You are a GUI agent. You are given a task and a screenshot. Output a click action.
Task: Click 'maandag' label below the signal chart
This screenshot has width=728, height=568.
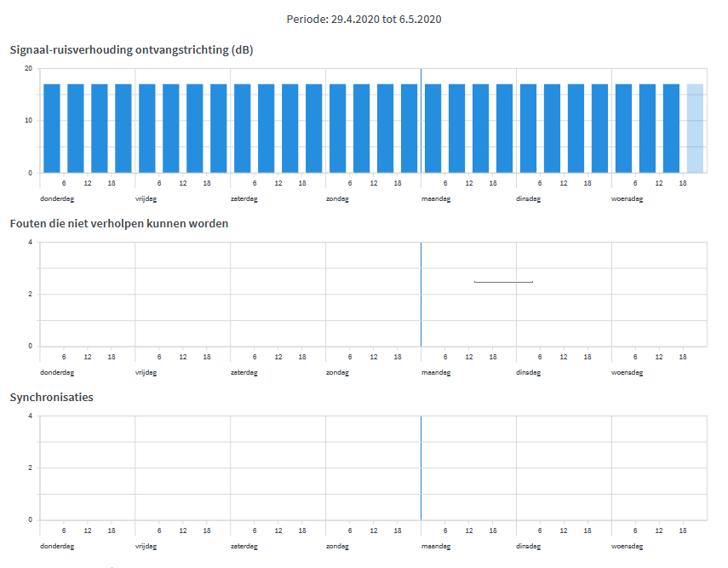click(x=436, y=199)
